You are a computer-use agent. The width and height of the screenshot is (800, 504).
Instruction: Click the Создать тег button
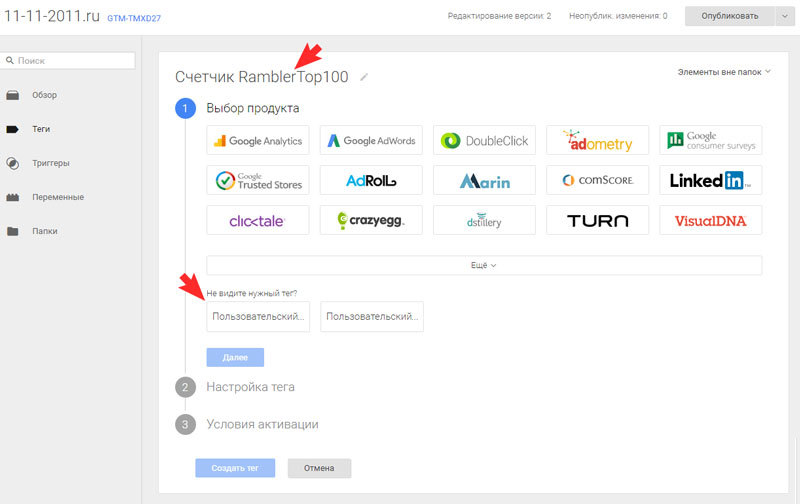(235, 468)
